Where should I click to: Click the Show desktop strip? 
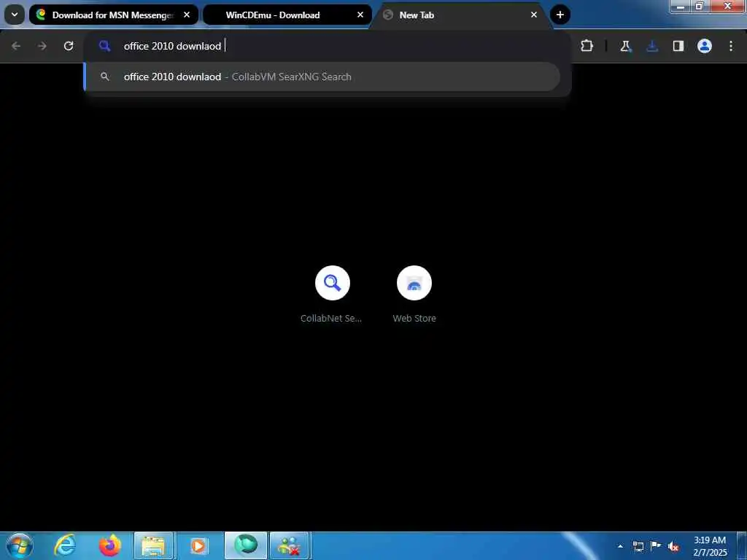(742, 545)
